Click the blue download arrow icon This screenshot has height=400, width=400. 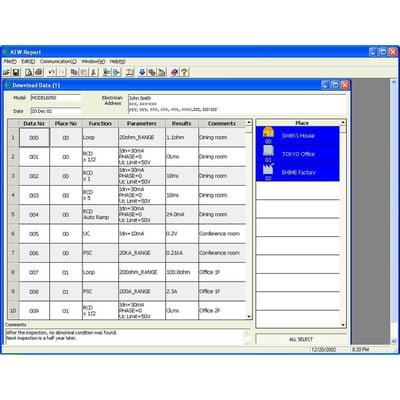142,72
